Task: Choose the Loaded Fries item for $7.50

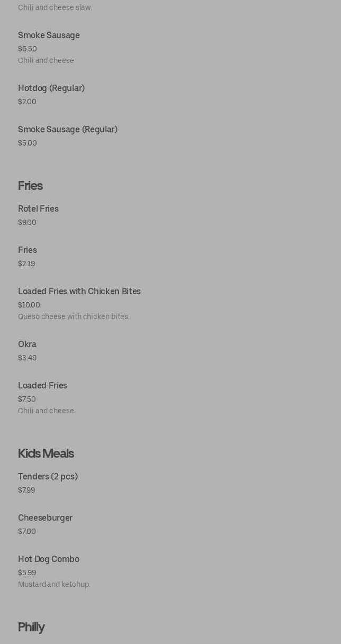Action: (x=42, y=386)
